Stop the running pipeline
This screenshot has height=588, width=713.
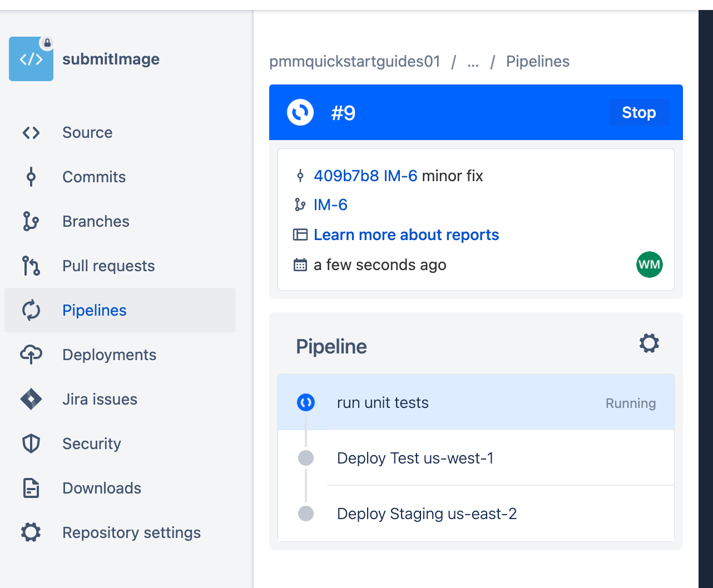tap(638, 112)
